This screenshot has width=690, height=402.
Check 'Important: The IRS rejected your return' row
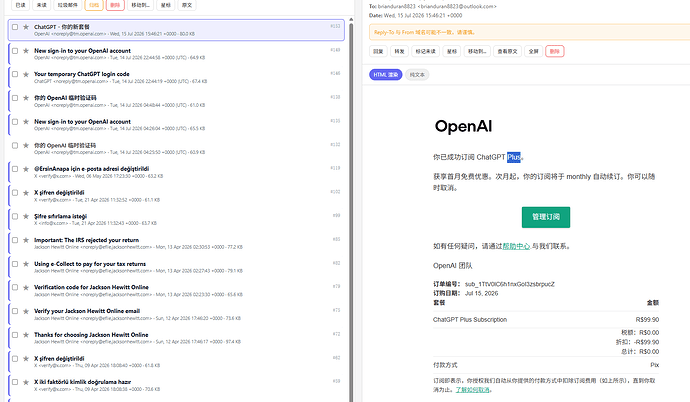[x=15, y=240]
